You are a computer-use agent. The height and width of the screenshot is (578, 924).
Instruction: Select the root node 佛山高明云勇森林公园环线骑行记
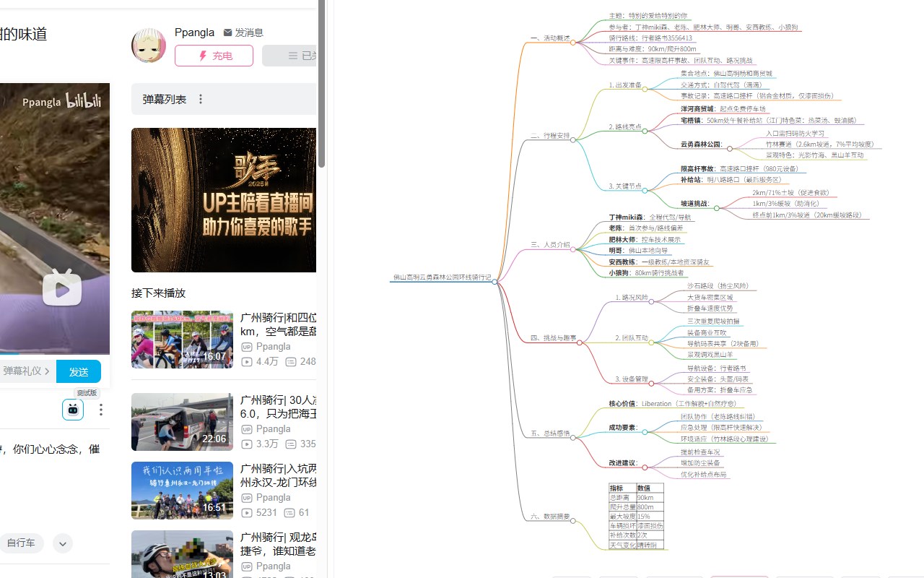click(x=442, y=277)
